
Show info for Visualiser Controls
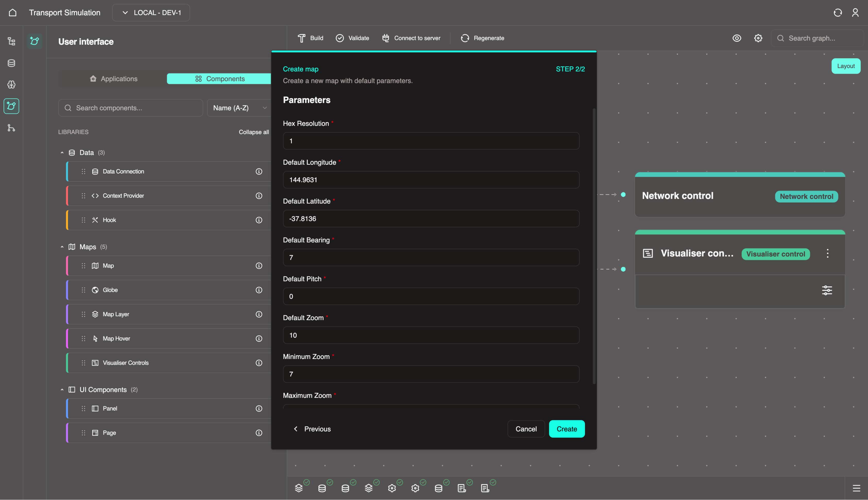259,363
